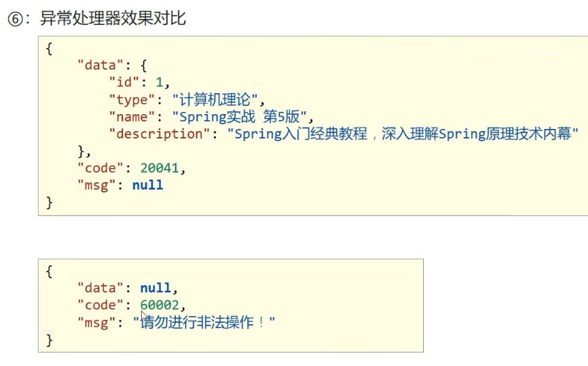Viewport: 588px width, 366px height.
Task: Click the "msg" key in second block
Action: coord(96,323)
